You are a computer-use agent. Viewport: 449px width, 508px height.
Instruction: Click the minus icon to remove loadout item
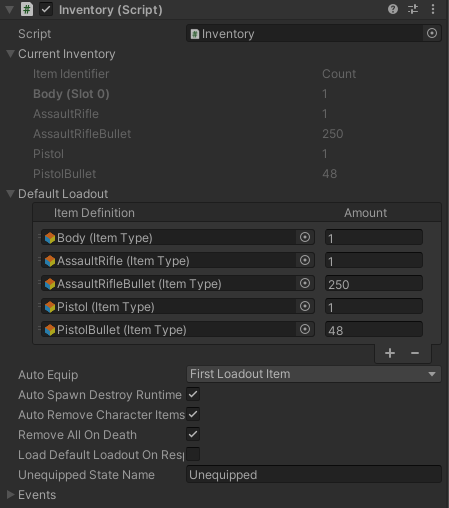(x=415, y=353)
